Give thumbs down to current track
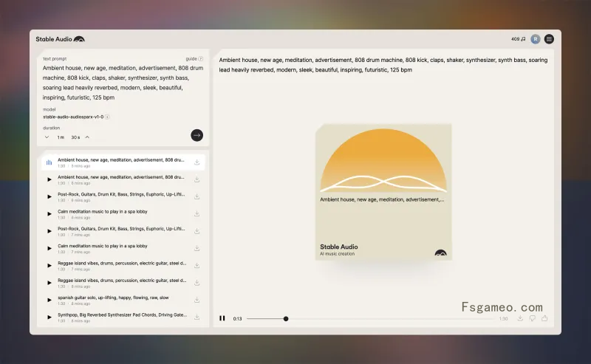Viewport: 591px width, 364px height. click(x=532, y=318)
